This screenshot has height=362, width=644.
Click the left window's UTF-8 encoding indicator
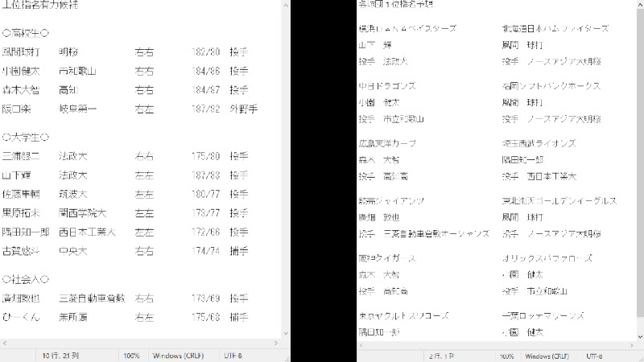[x=233, y=356]
